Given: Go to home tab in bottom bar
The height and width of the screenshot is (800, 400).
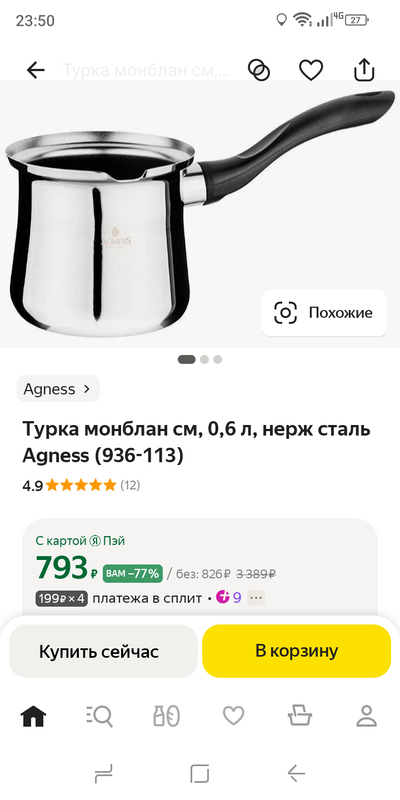Looking at the screenshot, I should pyautogui.click(x=33, y=716).
